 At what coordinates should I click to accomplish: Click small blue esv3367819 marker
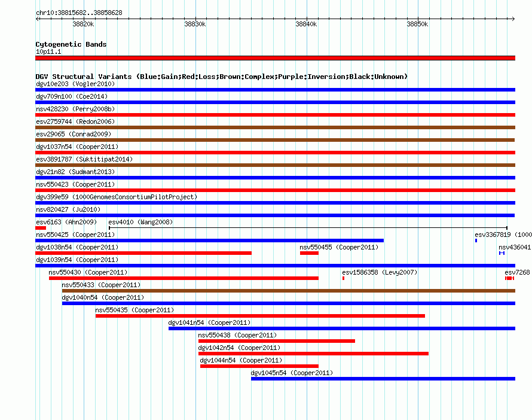pos(476,241)
